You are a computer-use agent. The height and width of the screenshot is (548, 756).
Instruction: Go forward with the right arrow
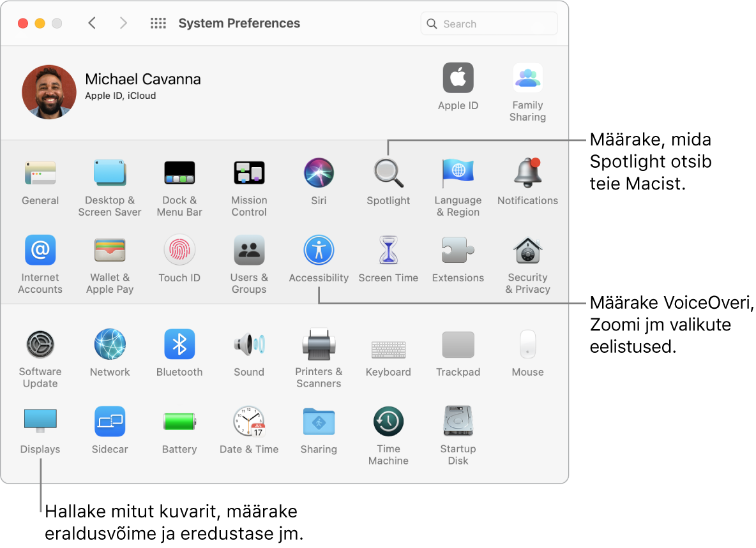123,23
